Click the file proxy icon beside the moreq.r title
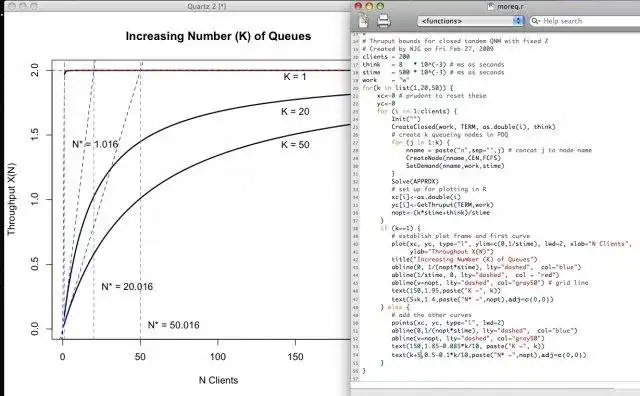640x396 pixels. [x=491, y=6]
